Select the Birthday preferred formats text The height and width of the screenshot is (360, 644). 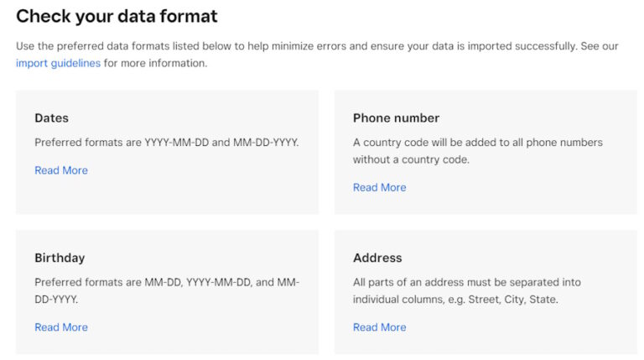[166, 283]
